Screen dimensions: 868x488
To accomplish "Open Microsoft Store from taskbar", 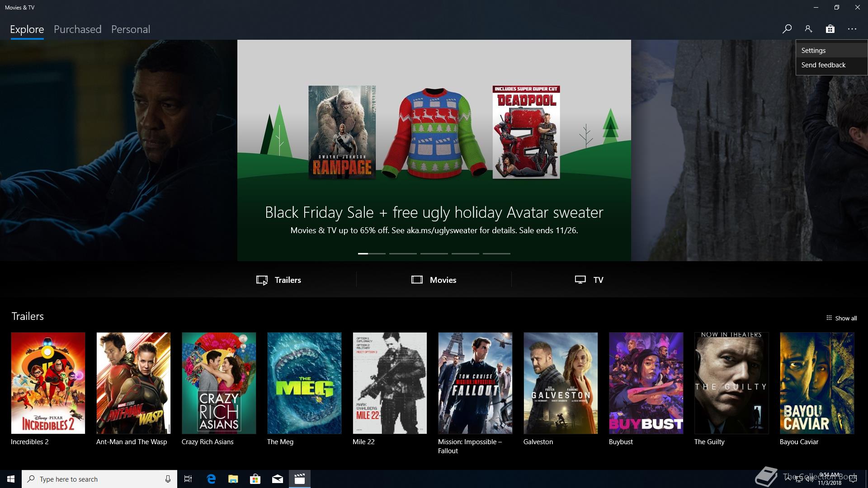I will [x=255, y=479].
